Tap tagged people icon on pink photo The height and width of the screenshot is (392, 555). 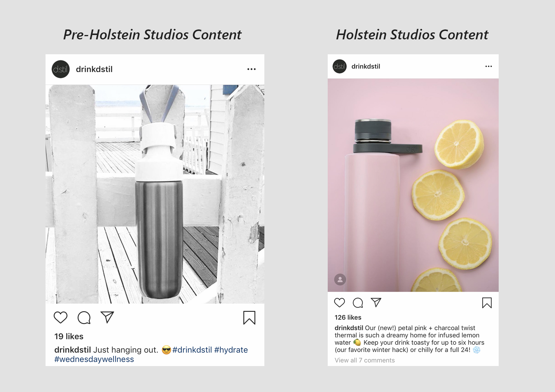tap(340, 279)
